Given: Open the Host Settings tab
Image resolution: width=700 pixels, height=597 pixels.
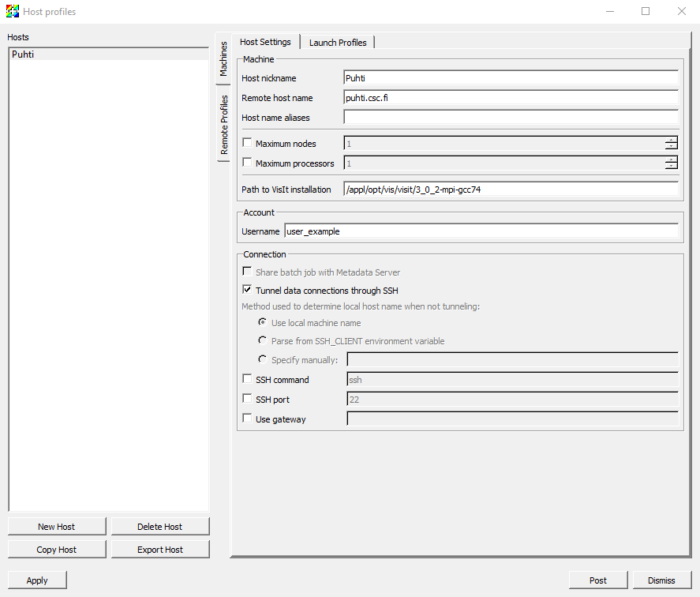Looking at the screenshot, I should click(x=265, y=43).
